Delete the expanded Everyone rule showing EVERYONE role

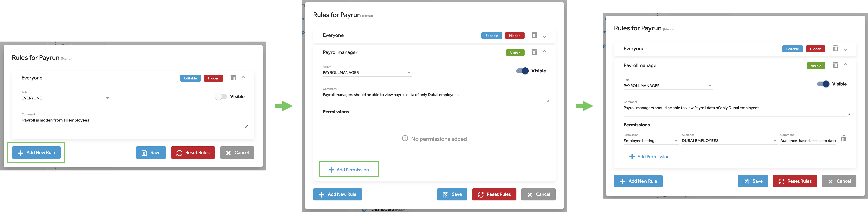pos(233,78)
